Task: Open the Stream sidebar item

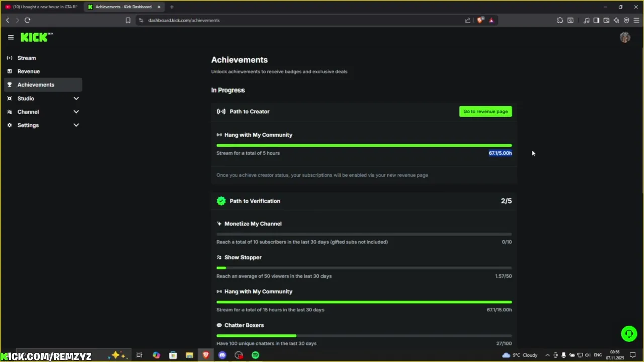Action: [x=43, y=58]
